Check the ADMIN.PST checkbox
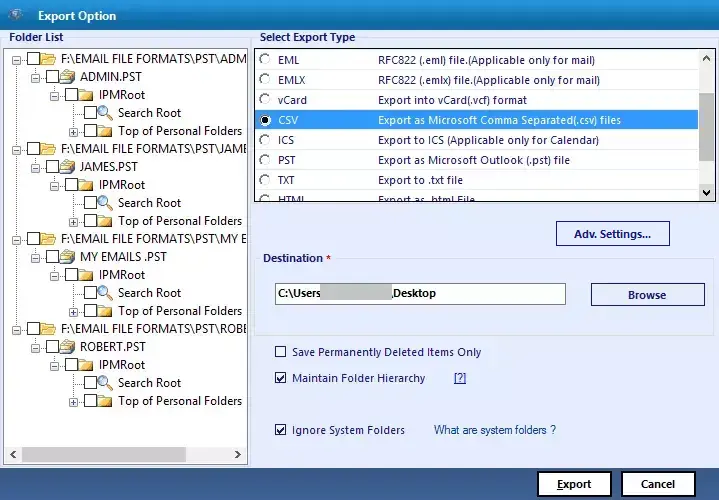Image resolution: width=719 pixels, height=500 pixels. (x=52, y=77)
